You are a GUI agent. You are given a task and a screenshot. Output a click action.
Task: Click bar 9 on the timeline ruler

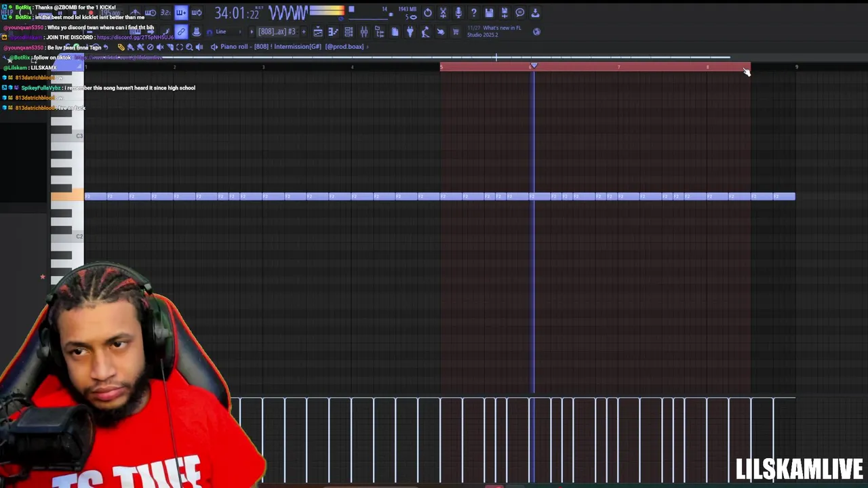click(x=796, y=66)
